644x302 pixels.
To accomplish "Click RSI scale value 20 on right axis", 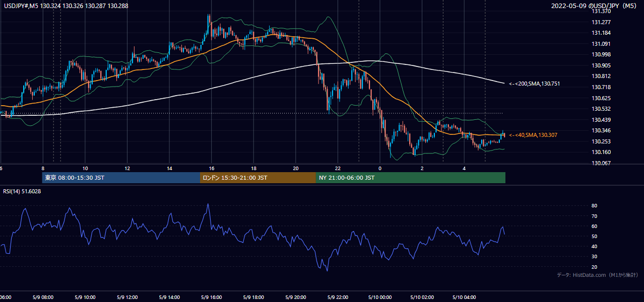I will [595, 267].
